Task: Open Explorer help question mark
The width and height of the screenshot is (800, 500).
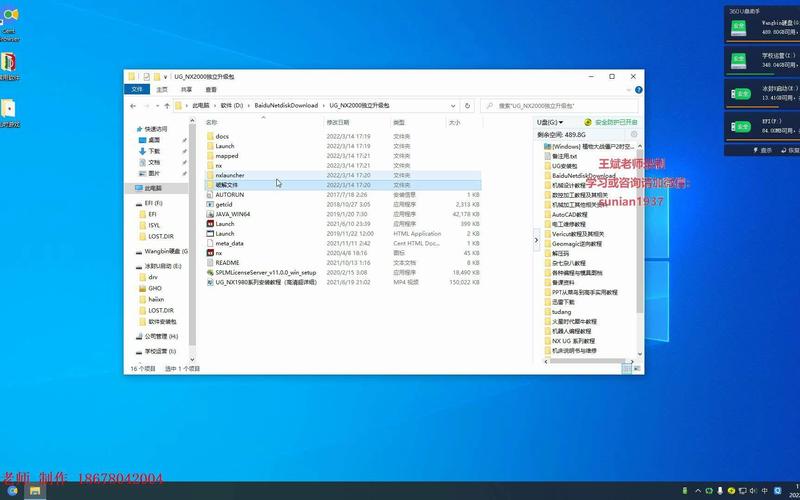Action: click(638, 90)
